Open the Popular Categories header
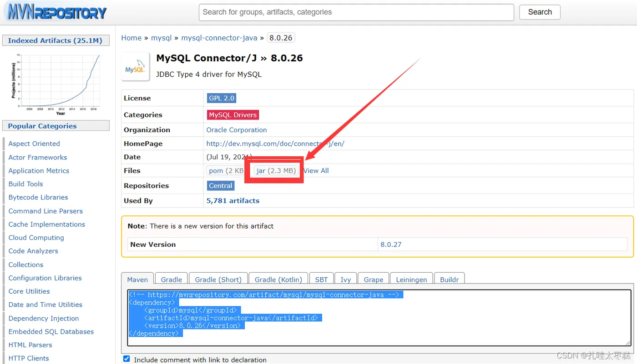Viewport: 637px width, 364px height. 56,126
